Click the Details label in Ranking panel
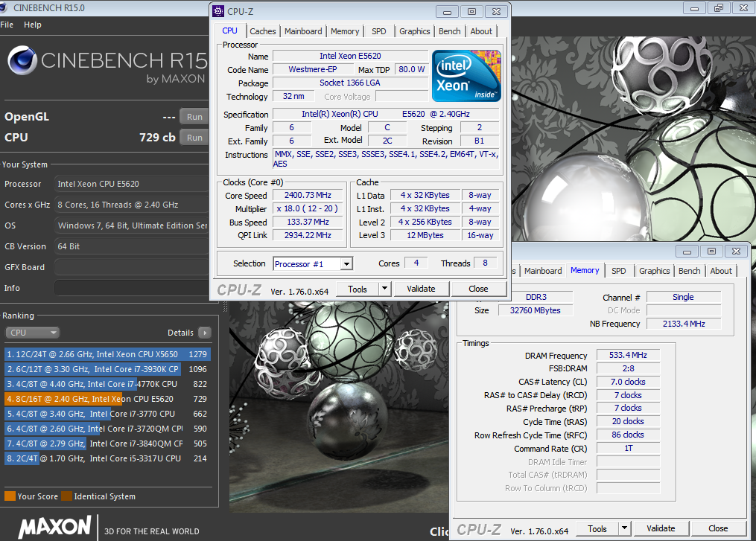This screenshot has height=541, width=756. coord(180,333)
